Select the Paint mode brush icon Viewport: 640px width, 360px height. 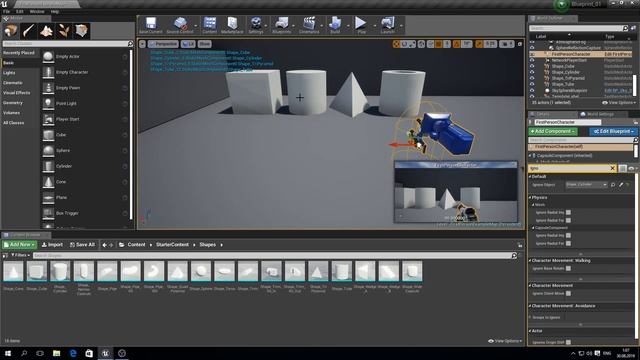point(29,31)
